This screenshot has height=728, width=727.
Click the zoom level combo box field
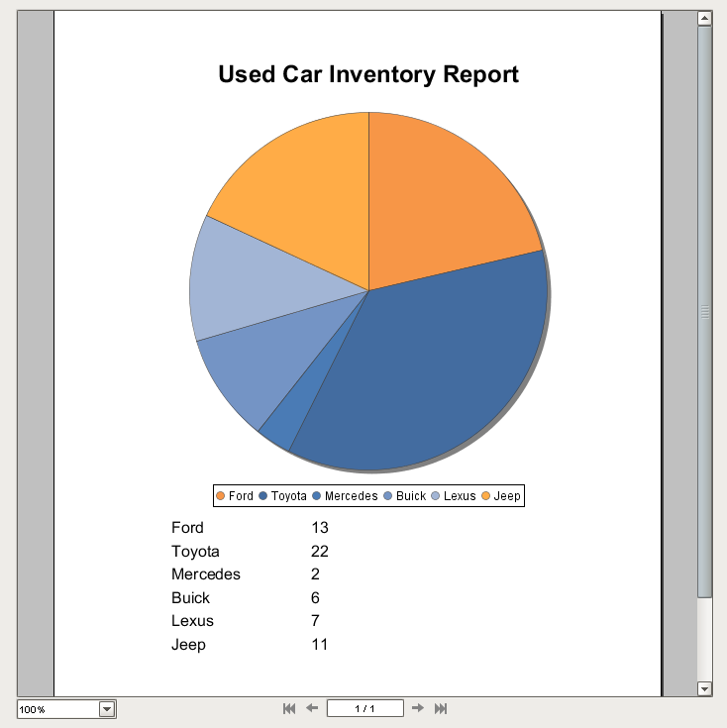[66, 709]
